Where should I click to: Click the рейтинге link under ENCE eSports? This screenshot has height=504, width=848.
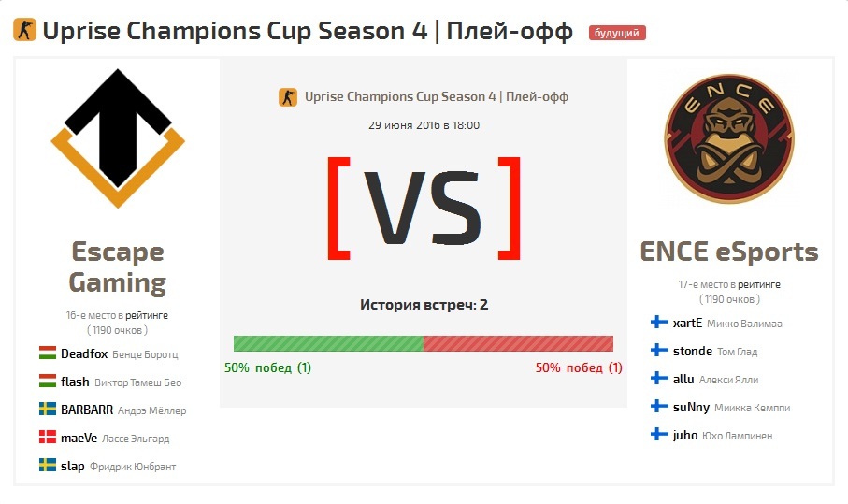coord(759,284)
